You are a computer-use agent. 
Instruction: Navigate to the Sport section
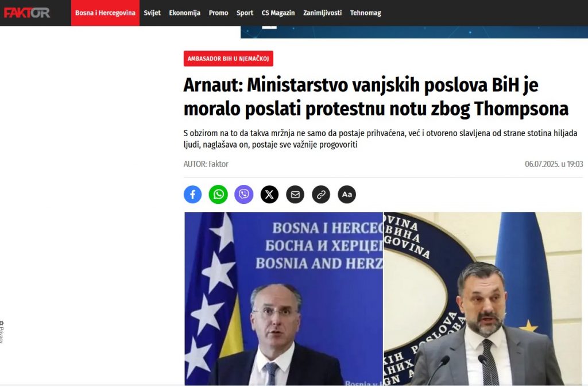pos(245,13)
